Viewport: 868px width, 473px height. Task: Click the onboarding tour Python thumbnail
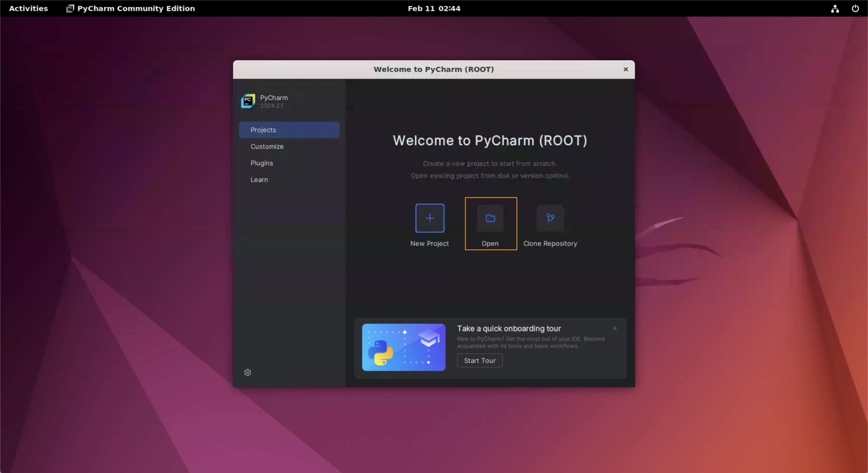click(x=404, y=347)
